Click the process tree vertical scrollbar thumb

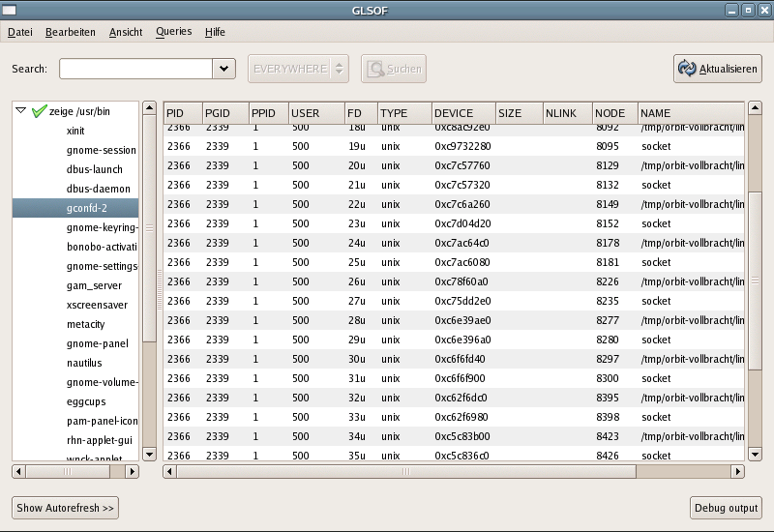click(149, 228)
